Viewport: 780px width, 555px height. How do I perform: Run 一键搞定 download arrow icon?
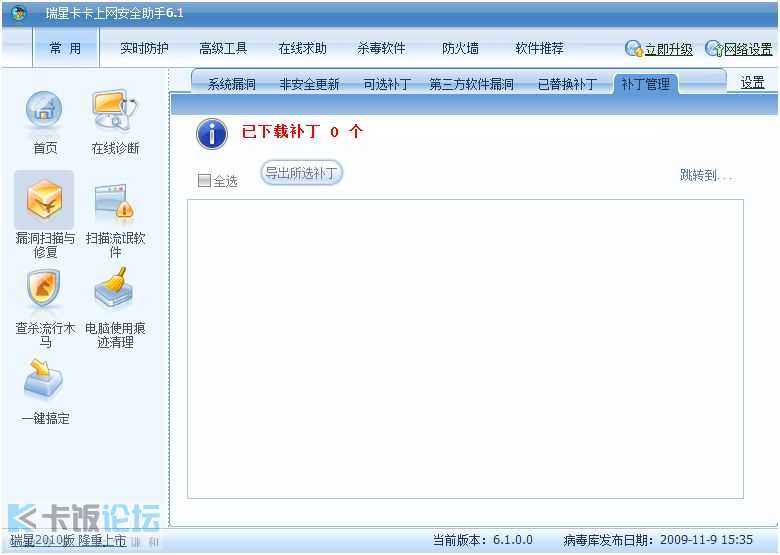pyautogui.click(x=43, y=379)
